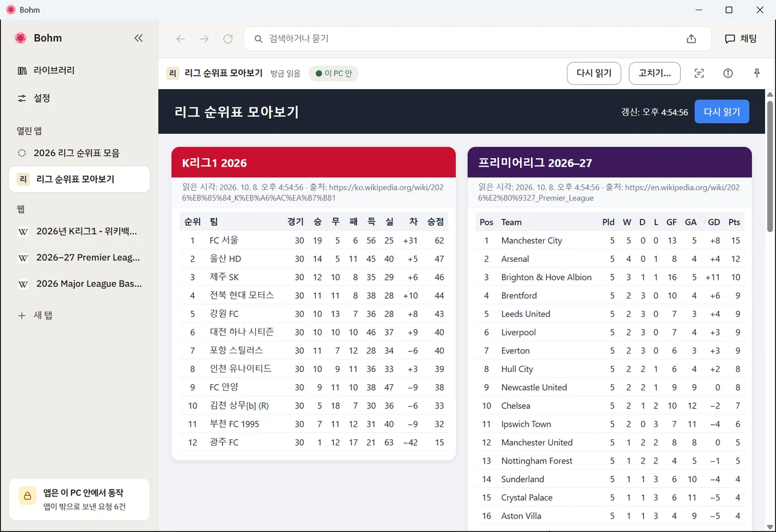
Task: Click Manchester City team name
Action: point(532,241)
